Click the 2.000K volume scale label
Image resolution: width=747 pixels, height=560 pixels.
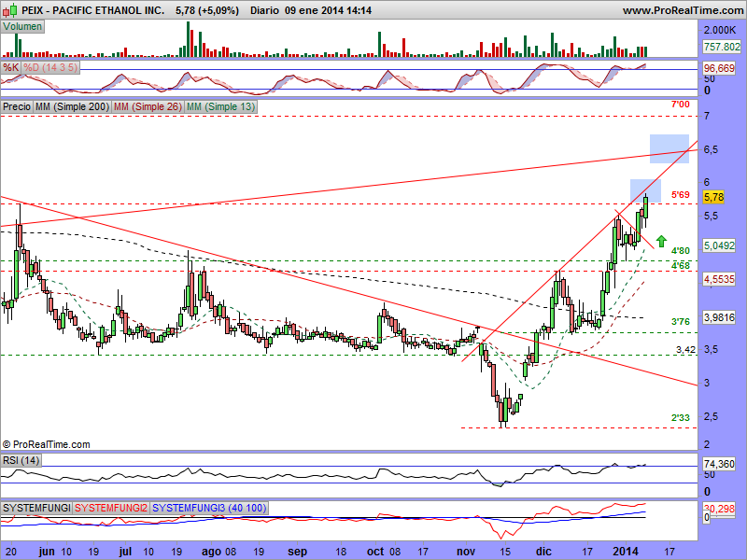click(720, 30)
